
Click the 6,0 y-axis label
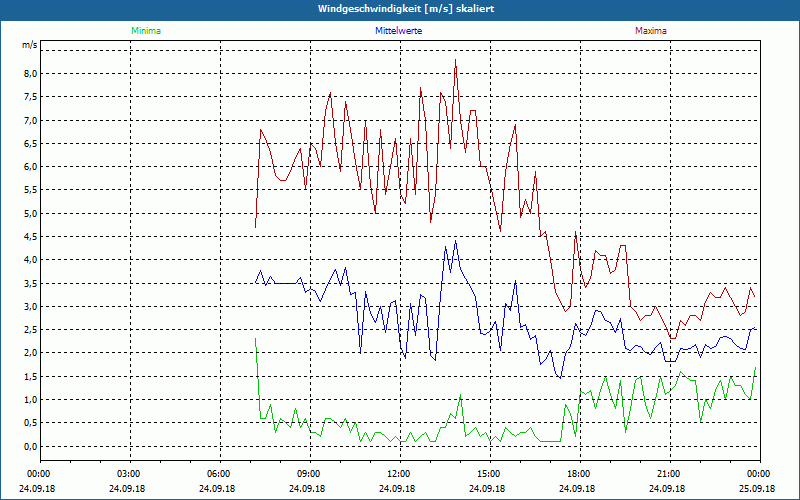click(30, 167)
